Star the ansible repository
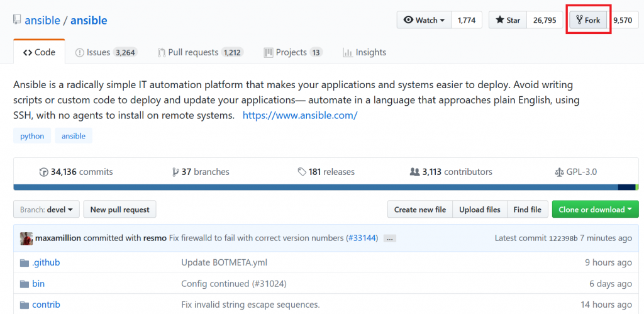Image resolution: width=644 pixels, height=314 pixels. [x=508, y=20]
